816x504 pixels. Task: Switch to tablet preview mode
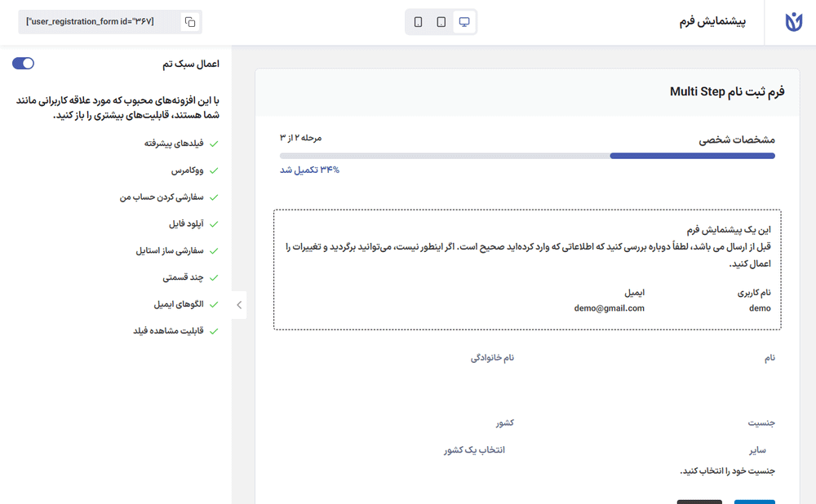pyautogui.click(x=441, y=22)
